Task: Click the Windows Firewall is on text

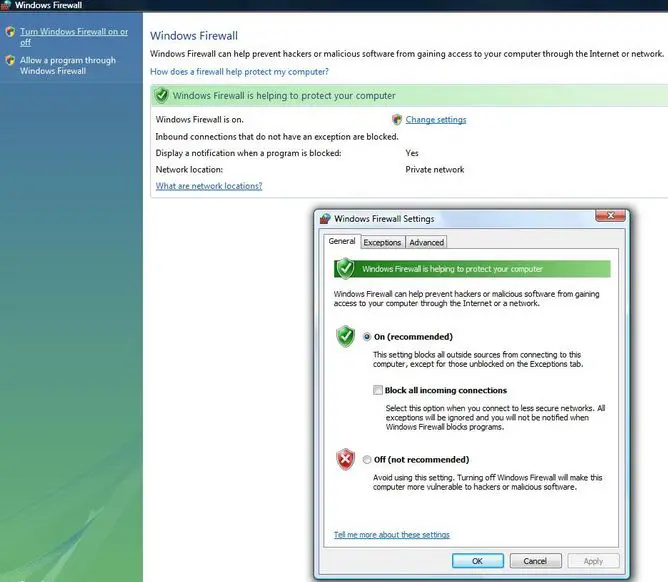Action: (x=199, y=120)
